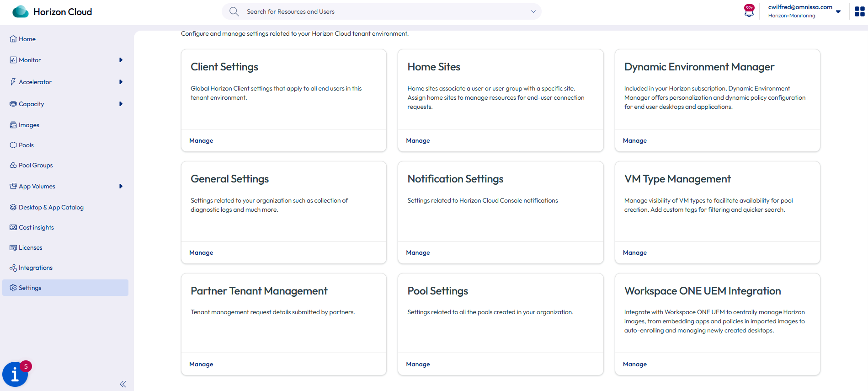Click the Integrations icon in sidebar
This screenshot has width=868, height=391.
click(13, 268)
